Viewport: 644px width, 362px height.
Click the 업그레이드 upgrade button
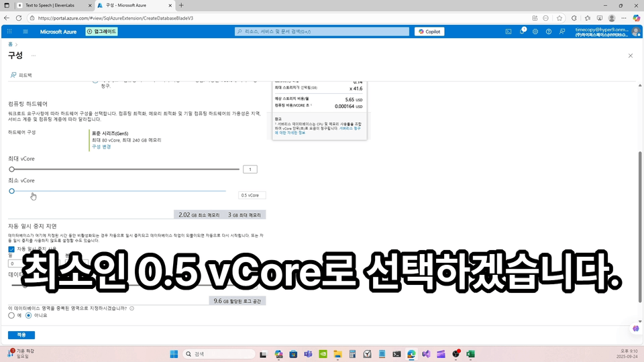click(x=101, y=32)
